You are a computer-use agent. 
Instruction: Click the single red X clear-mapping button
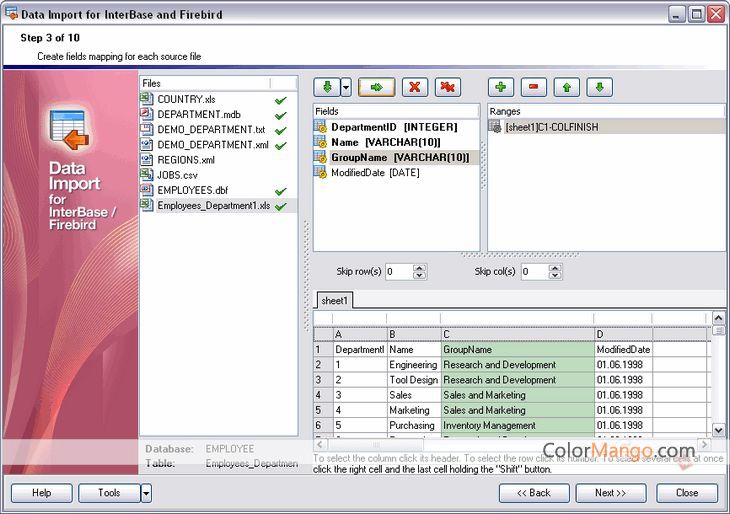pyautogui.click(x=414, y=87)
